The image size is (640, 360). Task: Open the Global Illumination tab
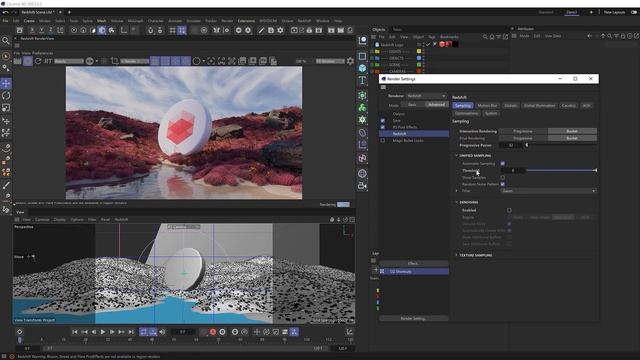(x=539, y=106)
